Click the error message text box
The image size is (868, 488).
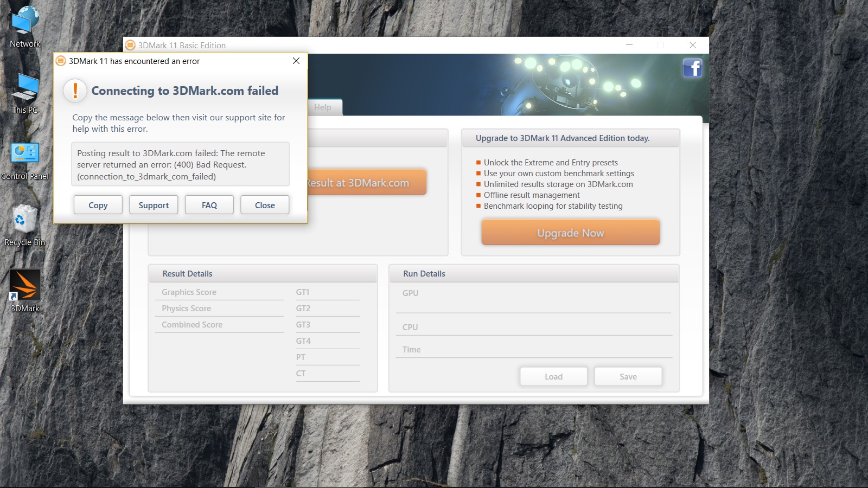pos(181,164)
